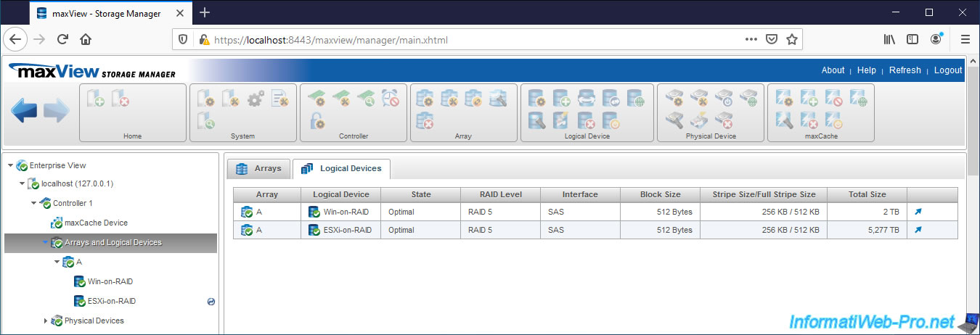Viewport: 980px width, 335px height.
Task: Click the padlock icon in Controller group
Action: point(317,120)
